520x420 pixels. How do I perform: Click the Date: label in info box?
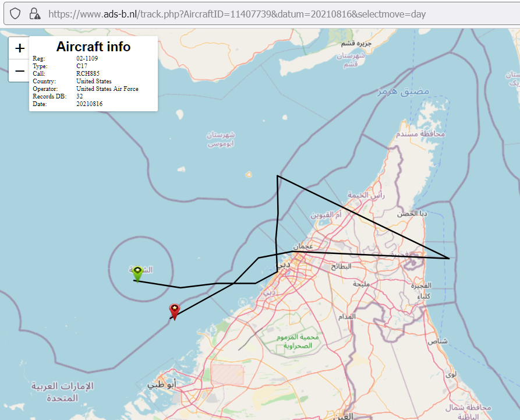[x=40, y=104]
